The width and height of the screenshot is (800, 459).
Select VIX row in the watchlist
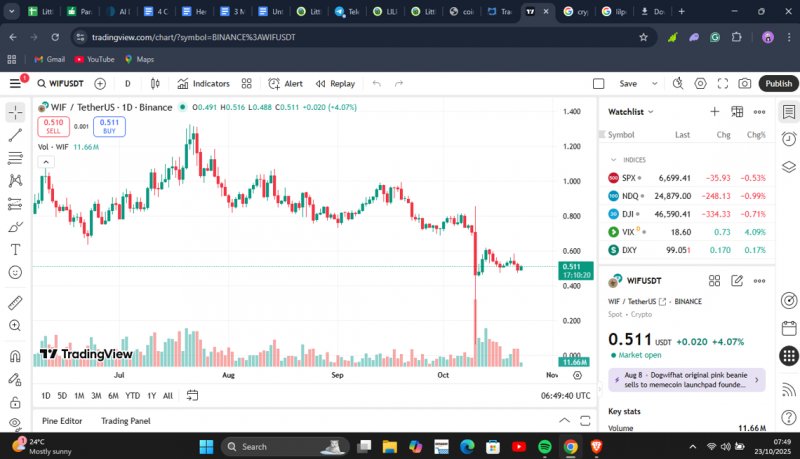coord(686,232)
